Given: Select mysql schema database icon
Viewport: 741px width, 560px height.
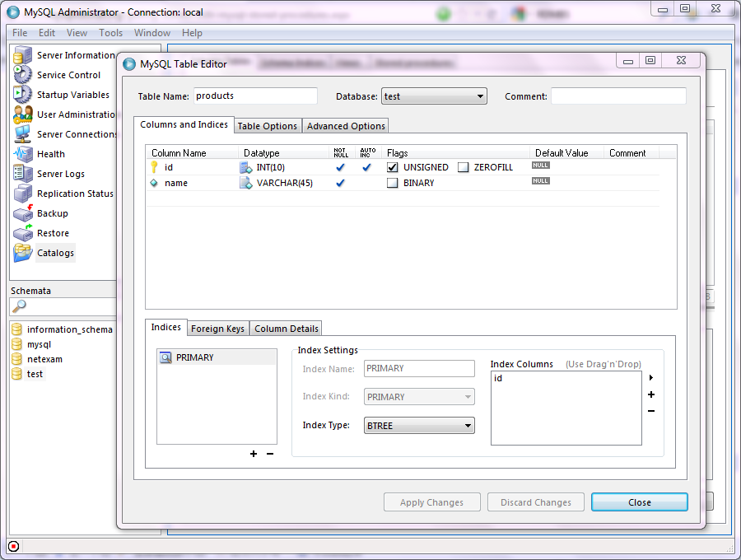Looking at the screenshot, I should click(x=16, y=344).
